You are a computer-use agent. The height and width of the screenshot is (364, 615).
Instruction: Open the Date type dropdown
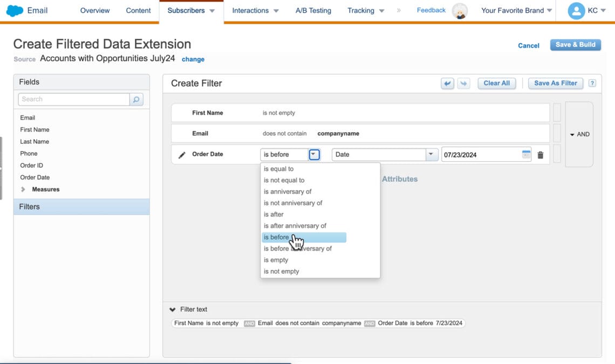point(430,154)
